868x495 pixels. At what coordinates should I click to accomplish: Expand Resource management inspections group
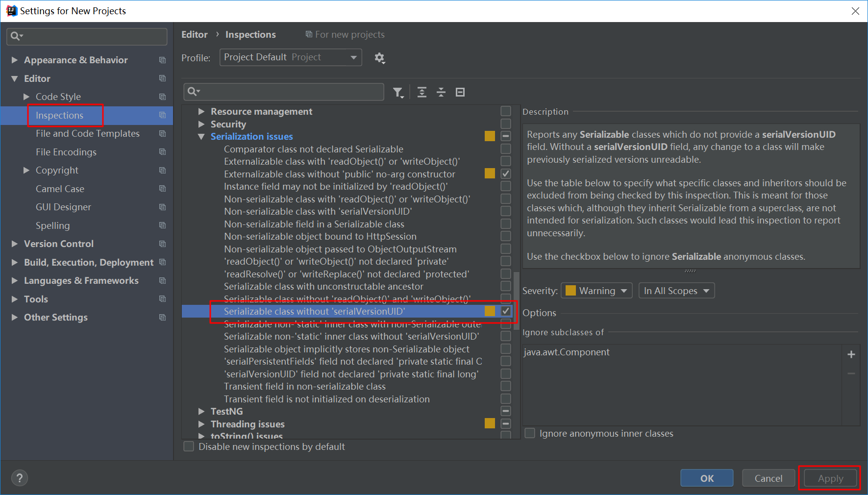click(201, 111)
